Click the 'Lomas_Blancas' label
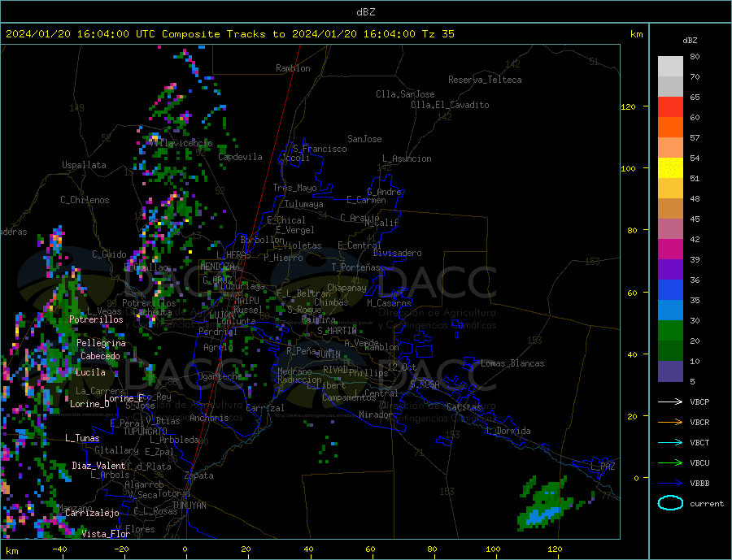732x560 pixels. coord(512,363)
